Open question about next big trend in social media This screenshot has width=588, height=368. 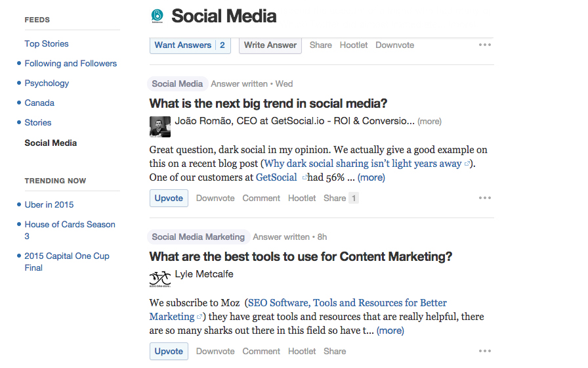[x=268, y=104]
